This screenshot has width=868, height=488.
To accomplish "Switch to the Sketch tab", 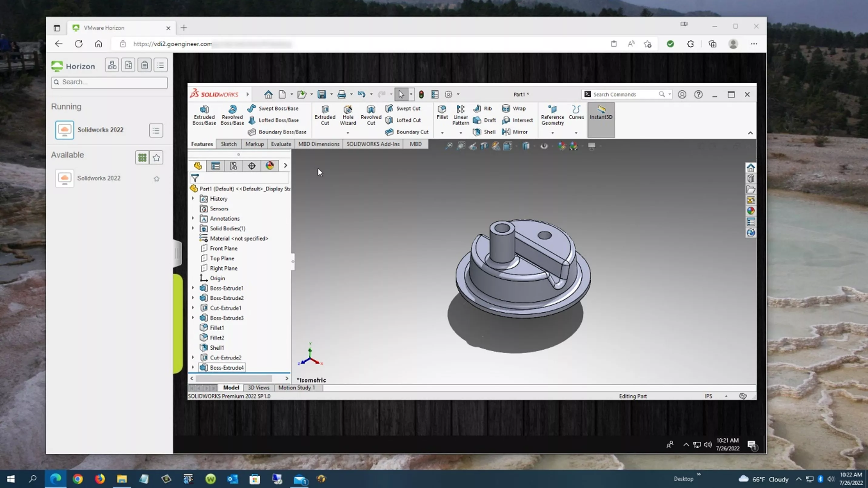I will click(228, 144).
